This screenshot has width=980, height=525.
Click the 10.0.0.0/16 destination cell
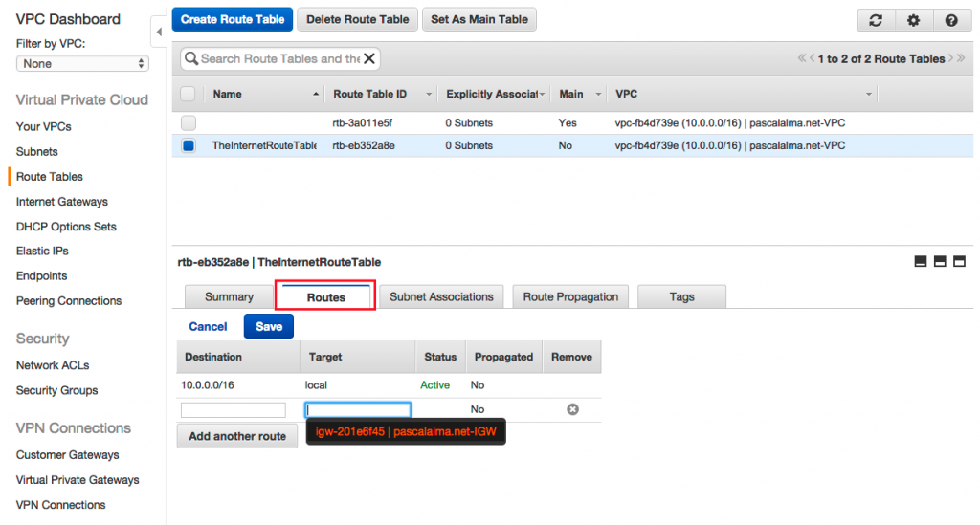[208, 385]
